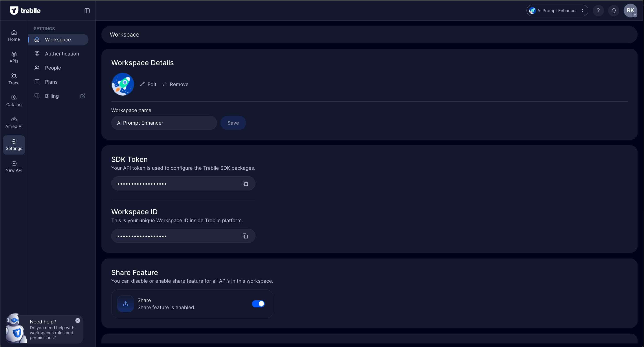Click the New API plus icon
The image size is (644, 347).
[14, 164]
